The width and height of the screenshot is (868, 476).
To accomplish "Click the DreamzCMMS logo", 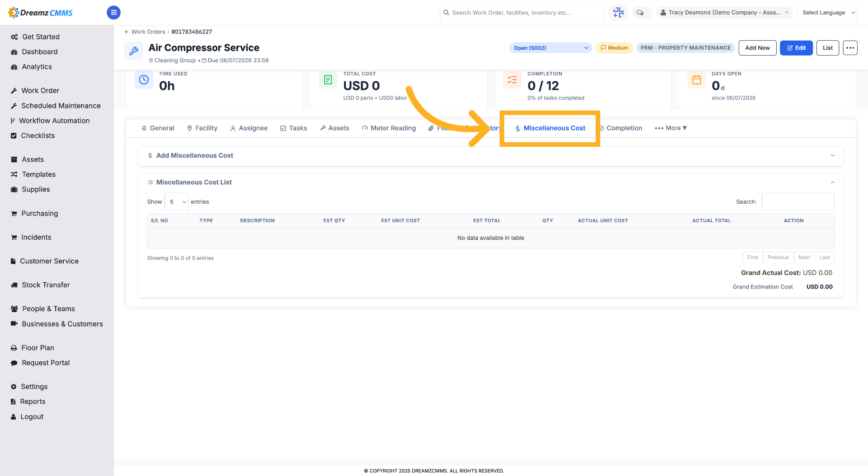I will pyautogui.click(x=40, y=13).
